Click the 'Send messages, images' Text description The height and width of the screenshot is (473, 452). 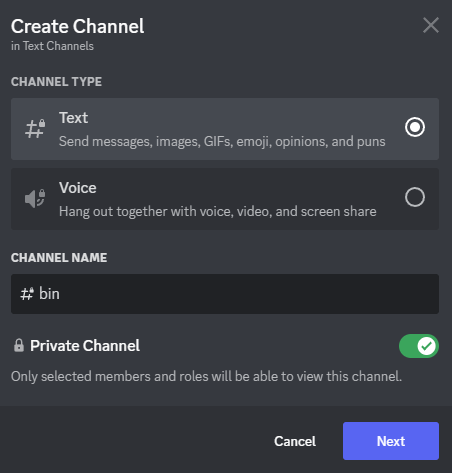222,142
